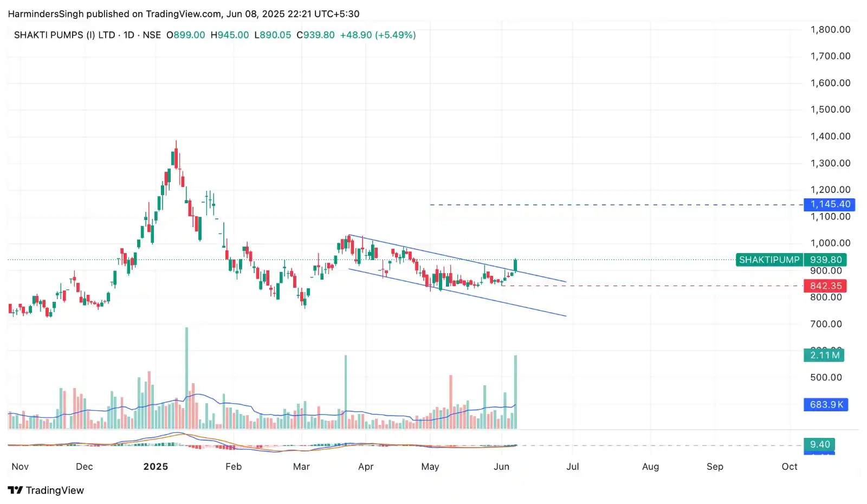Screen dimensions: 867x504
Task: Click the Oct label on time axis
Action: pos(790,467)
